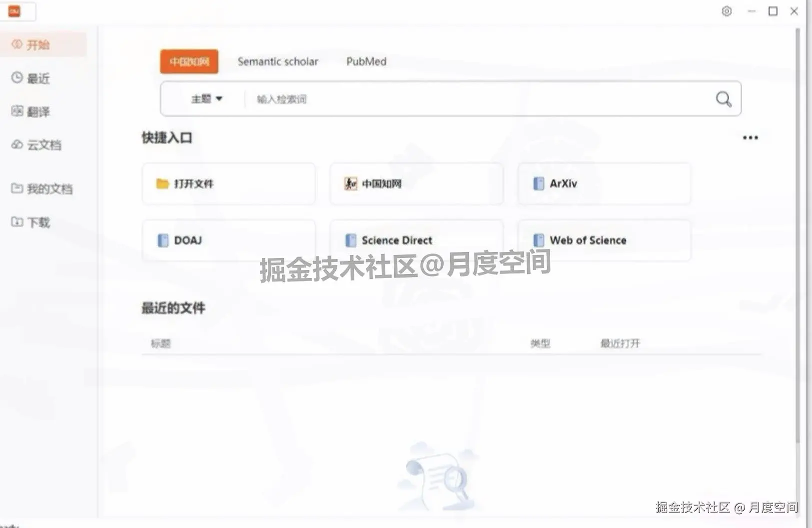
Task: Click the search keyword input field
Action: pyautogui.click(x=450, y=99)
